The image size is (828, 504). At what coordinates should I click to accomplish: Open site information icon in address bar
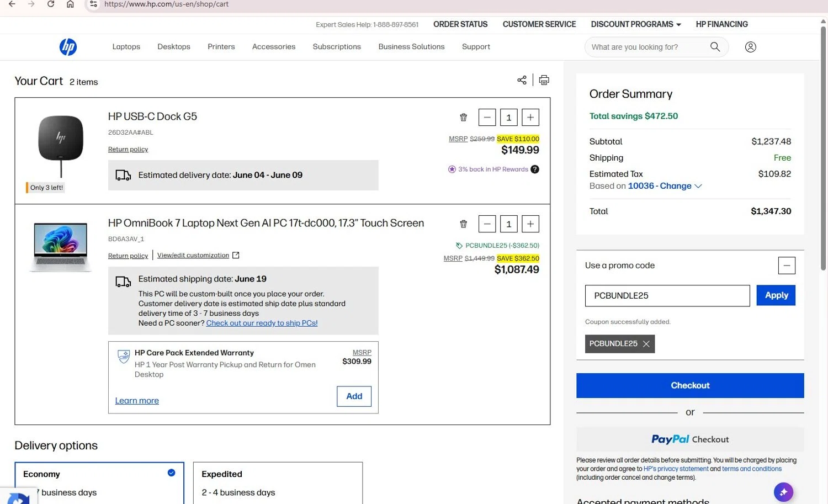[x=93, y=4]
